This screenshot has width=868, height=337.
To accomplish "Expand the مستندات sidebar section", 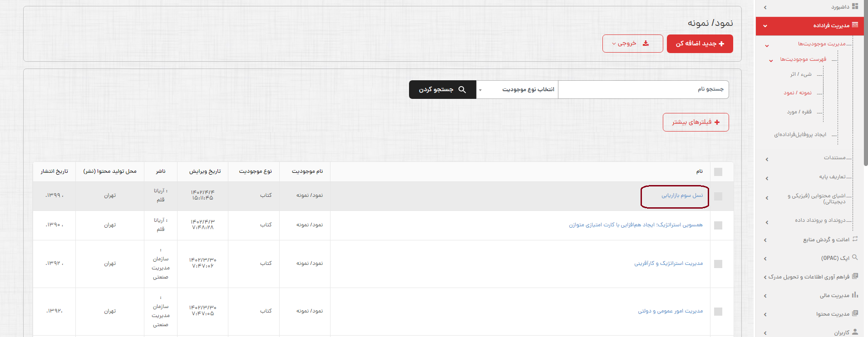I will 834,158.
